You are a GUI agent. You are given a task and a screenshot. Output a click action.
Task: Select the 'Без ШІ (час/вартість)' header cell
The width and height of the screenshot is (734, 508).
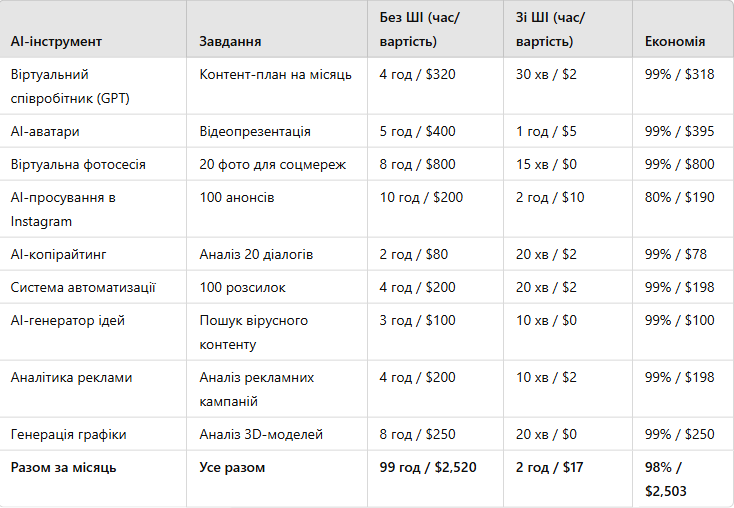pyautogui.click(x=420, y=30)
